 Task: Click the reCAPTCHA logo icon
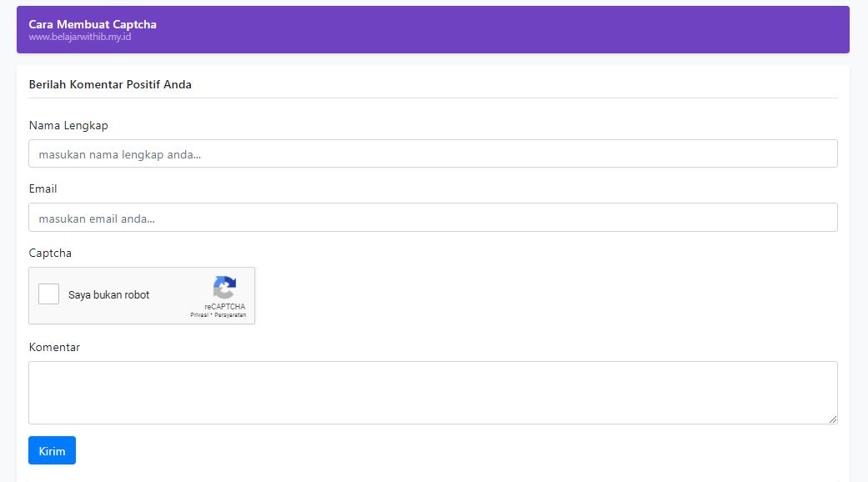click(225, 287)
